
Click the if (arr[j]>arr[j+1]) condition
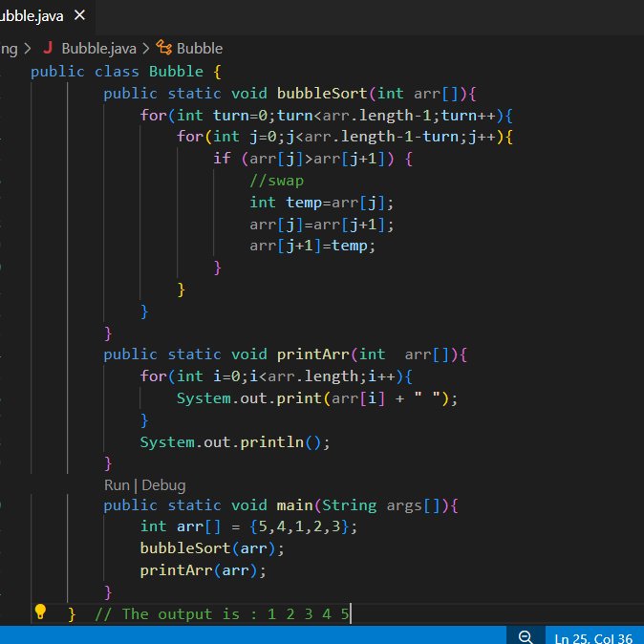(312, 159)
